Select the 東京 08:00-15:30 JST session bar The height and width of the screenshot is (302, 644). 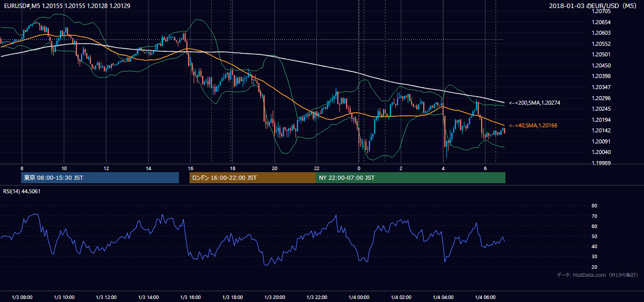(100, 178)
